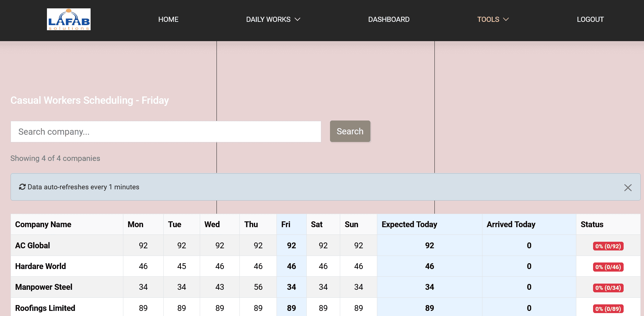Viewport: 644px width, 316px height.
Task: Click Manpower Steel's Thursday value 56
Action: click(x=258, y=287)
